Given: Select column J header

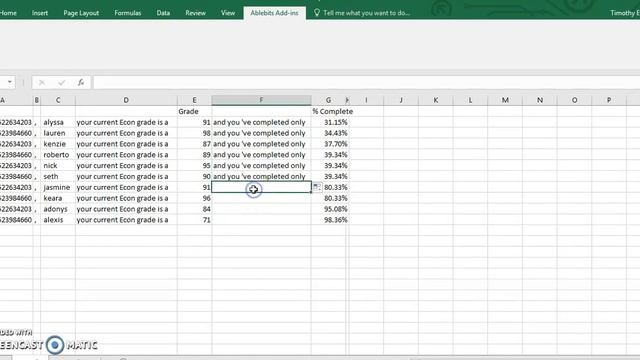Looking at the screenshot, I should [x=401, y=100].
